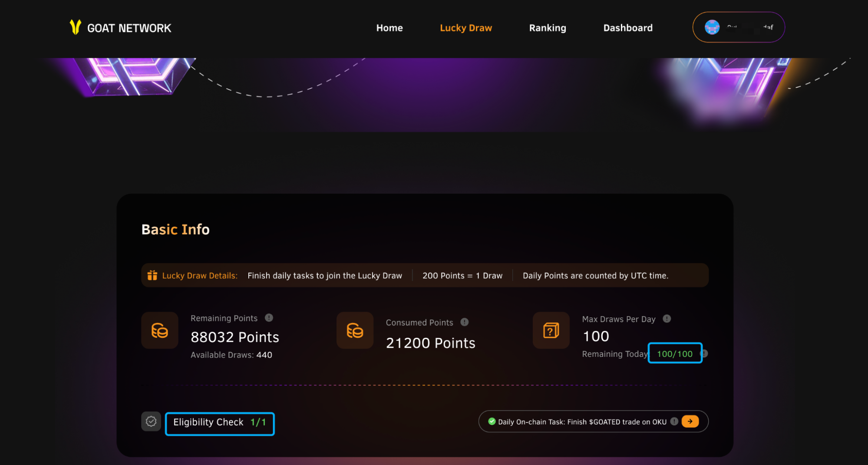The image size is (868, 465).
Task: Click the dice box icon for Max Draws
Action: (x=551, y=330)
